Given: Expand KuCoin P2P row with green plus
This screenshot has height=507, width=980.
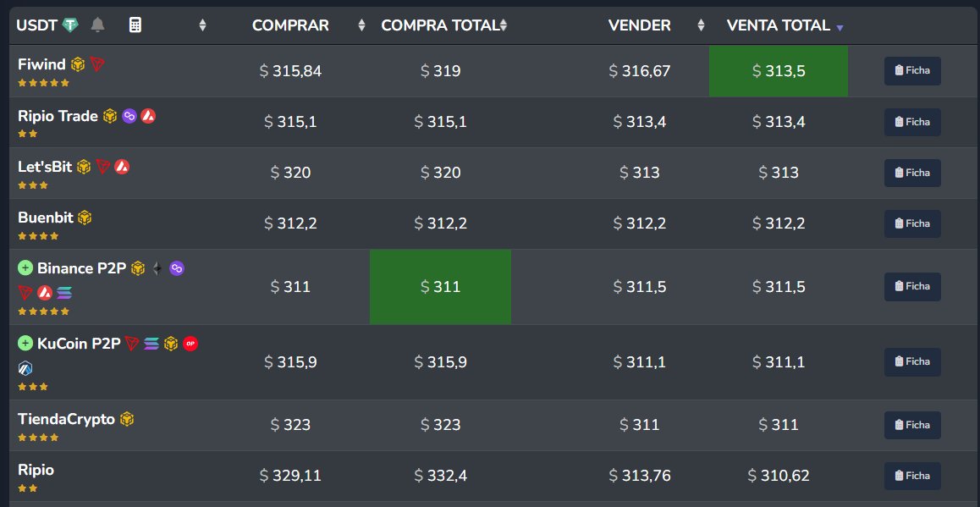Looking at the screenshot, I should (x=25, y=343).
